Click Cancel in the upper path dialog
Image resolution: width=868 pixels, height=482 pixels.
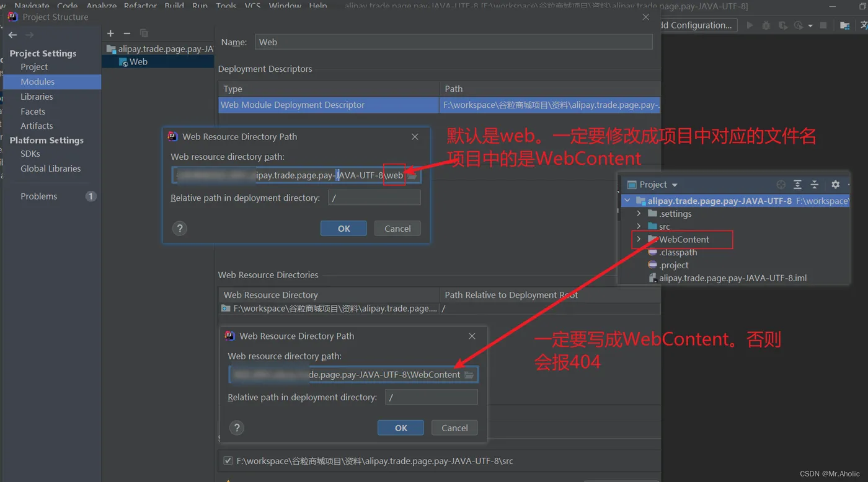(397, 229)
